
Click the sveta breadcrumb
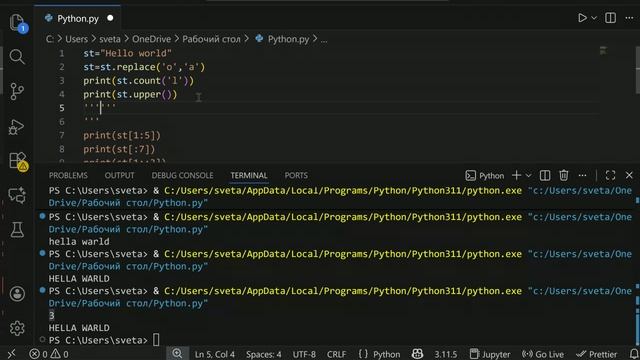click(110, 39)
